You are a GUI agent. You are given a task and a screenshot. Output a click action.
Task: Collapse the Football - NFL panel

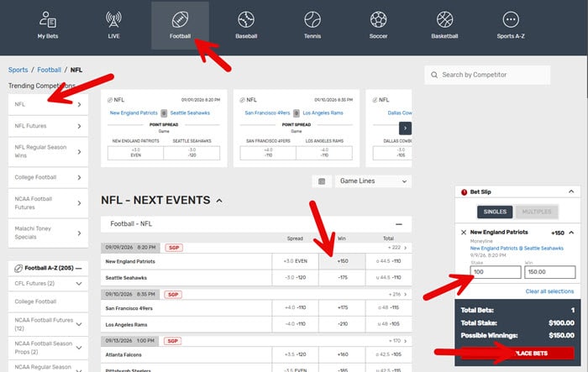click(x=399, y=224)
